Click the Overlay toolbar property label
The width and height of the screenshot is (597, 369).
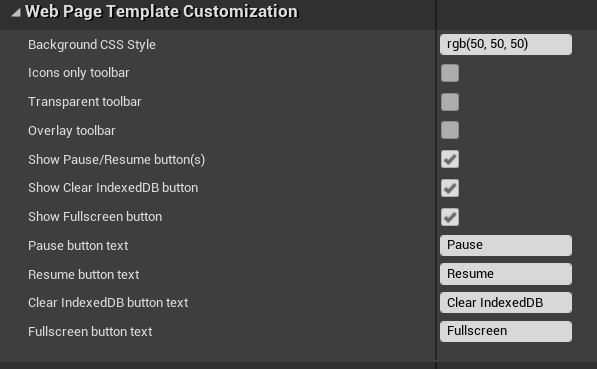(72, 131)
